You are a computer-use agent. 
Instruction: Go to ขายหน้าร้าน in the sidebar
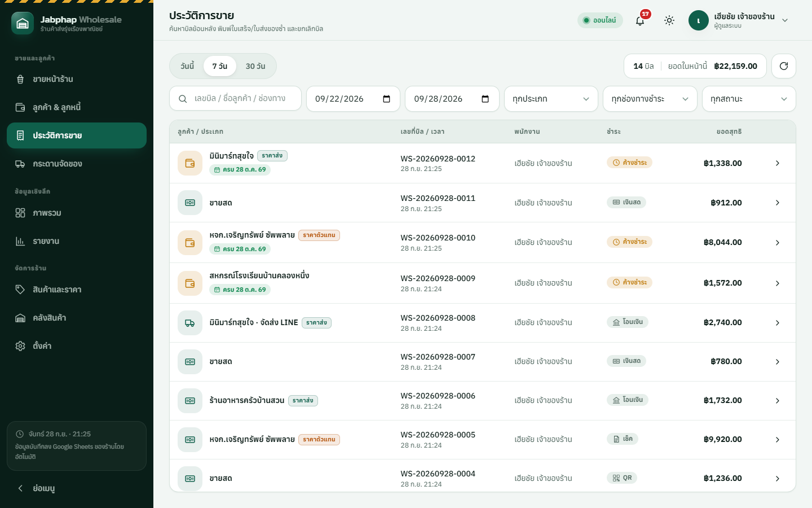tap(77, 79)
